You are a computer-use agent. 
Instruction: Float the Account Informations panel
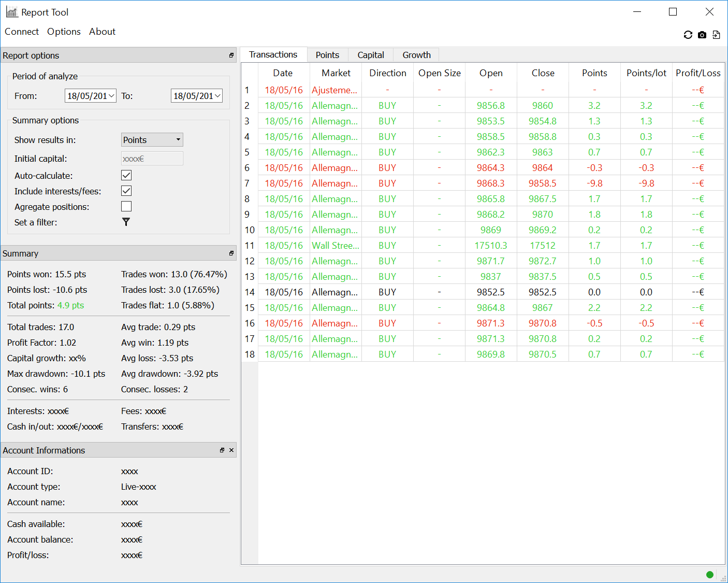tap(222, 450)
